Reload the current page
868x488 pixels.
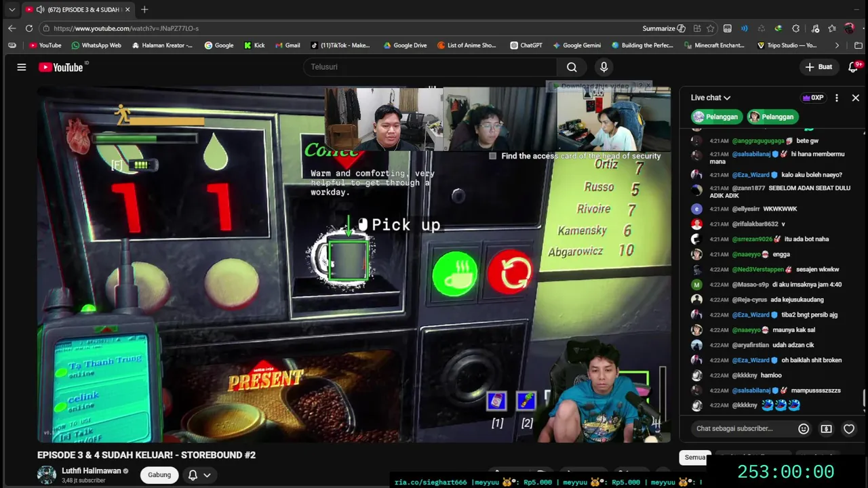tap(28, 28)
